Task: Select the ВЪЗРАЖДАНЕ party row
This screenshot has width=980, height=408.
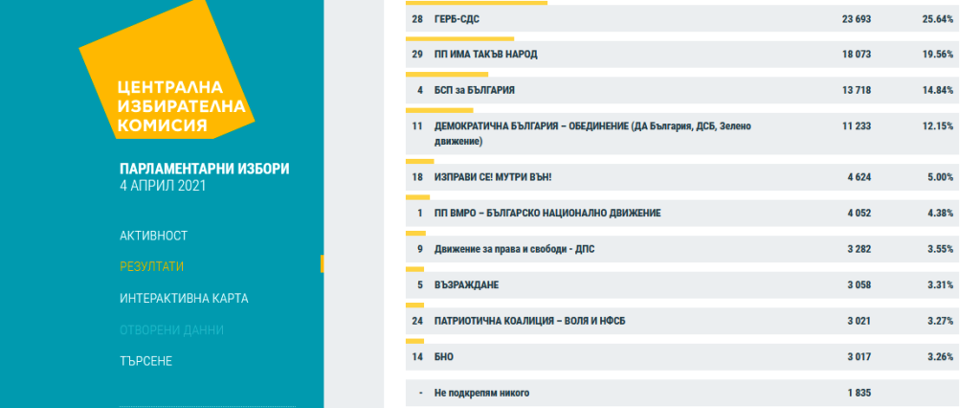Action: 681,285
